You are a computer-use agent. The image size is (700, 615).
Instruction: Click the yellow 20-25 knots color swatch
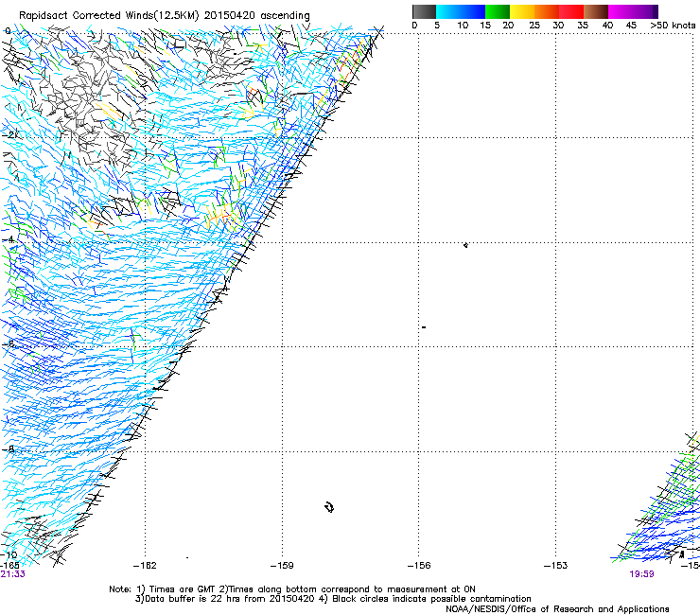coord(522,11)
